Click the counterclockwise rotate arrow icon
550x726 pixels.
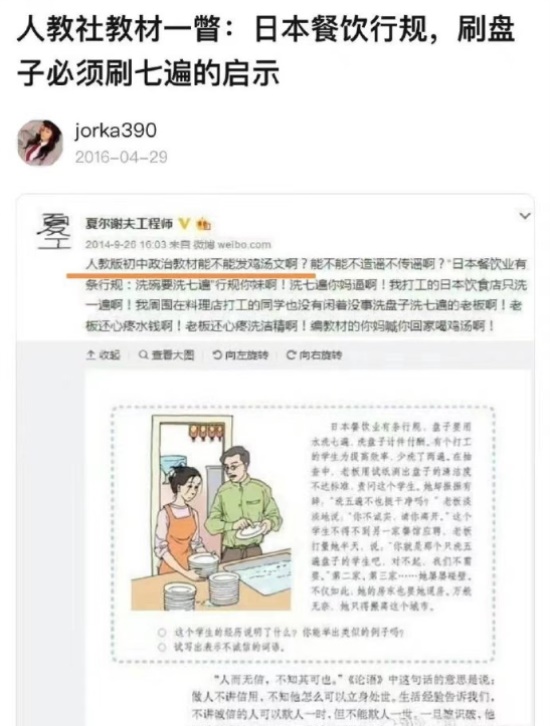tap(218, 355)
